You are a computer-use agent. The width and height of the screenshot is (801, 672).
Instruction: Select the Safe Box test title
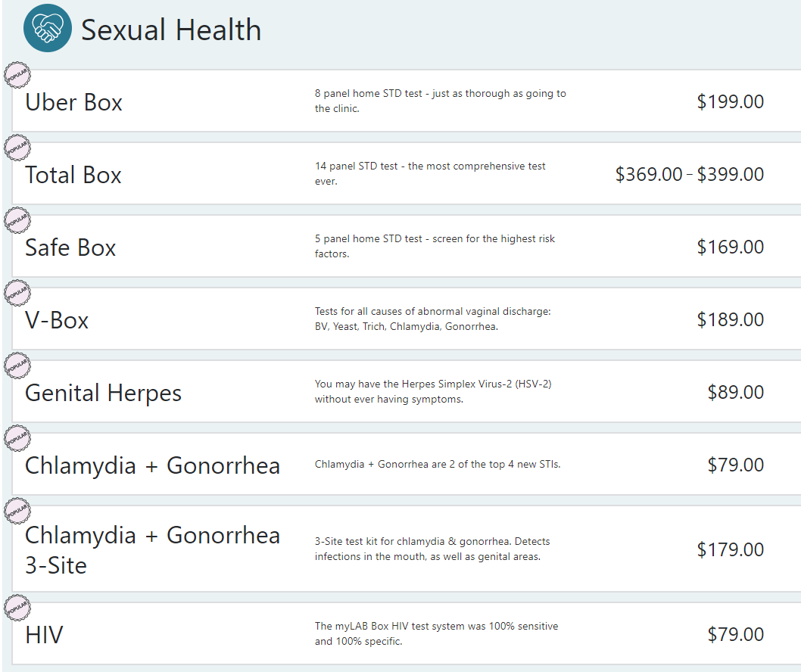pos(70,247)
